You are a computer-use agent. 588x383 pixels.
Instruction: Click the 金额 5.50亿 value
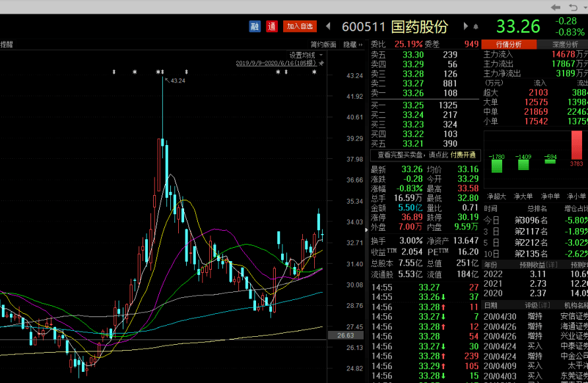click(410, 208)
